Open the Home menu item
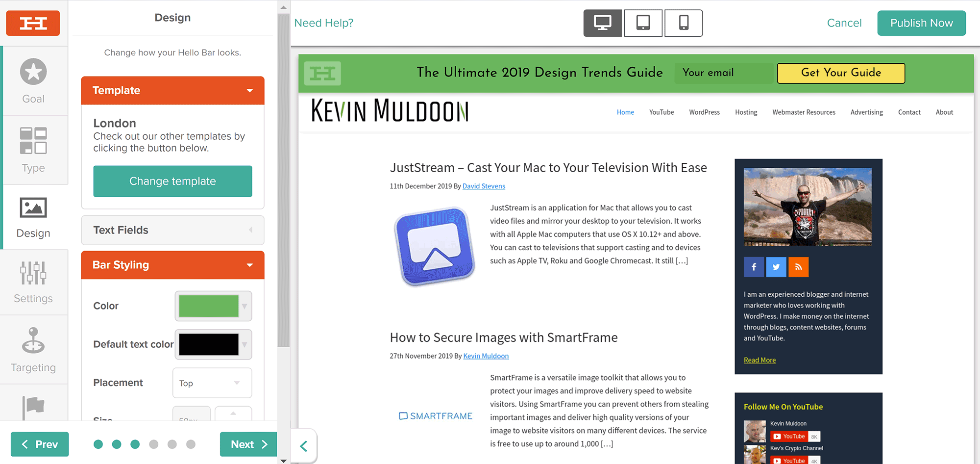The height and width of the screenshot is (464, 980). coord(625,112)
